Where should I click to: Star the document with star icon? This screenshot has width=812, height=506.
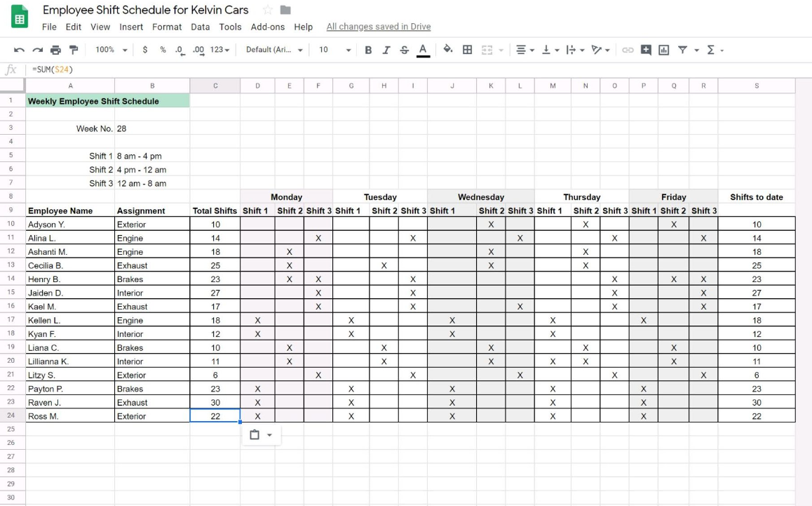[x=267, y=10]
